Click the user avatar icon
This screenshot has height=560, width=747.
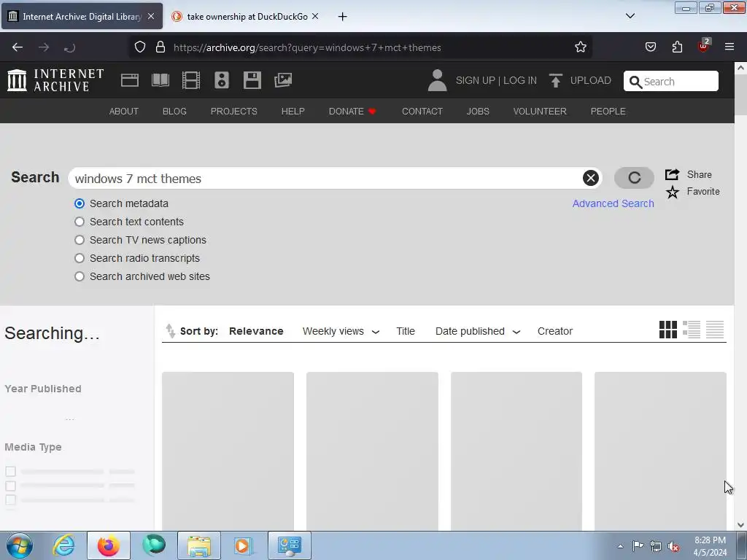click(437, 80)
